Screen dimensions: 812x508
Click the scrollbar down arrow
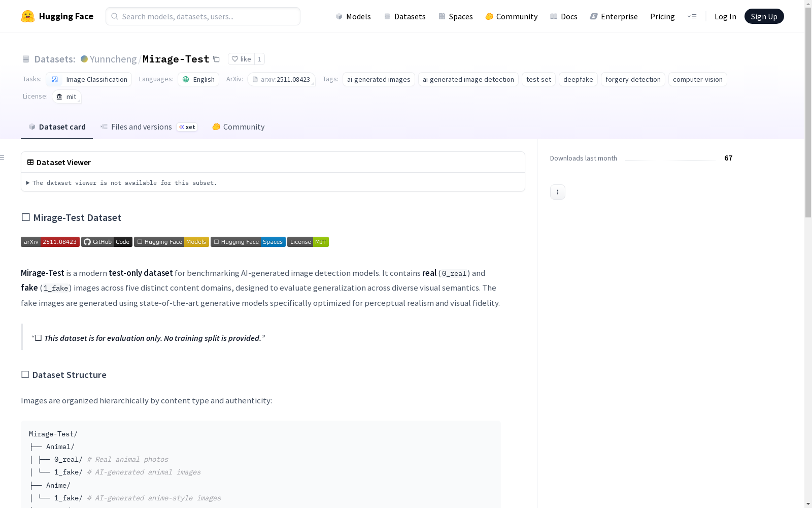808,504
